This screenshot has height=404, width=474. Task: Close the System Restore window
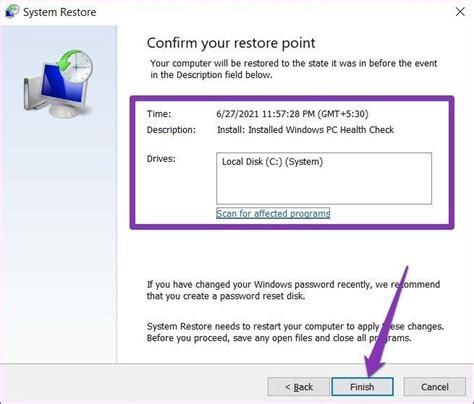pyautogui.click(x=460, y=12)
